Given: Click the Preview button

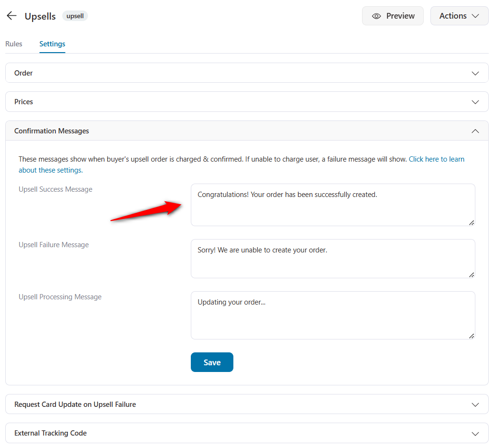Looking at the screenshot, I should click(393, 16).
